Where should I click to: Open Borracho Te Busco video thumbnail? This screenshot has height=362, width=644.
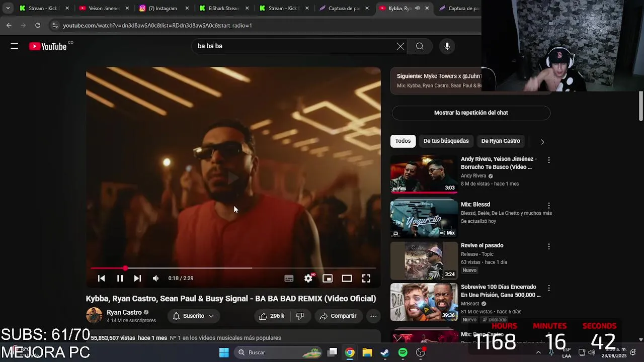tap(424, 174)
